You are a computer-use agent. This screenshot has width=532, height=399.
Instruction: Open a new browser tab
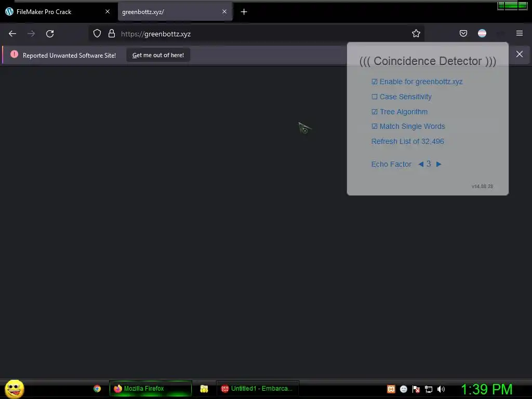tap(244, 12)
